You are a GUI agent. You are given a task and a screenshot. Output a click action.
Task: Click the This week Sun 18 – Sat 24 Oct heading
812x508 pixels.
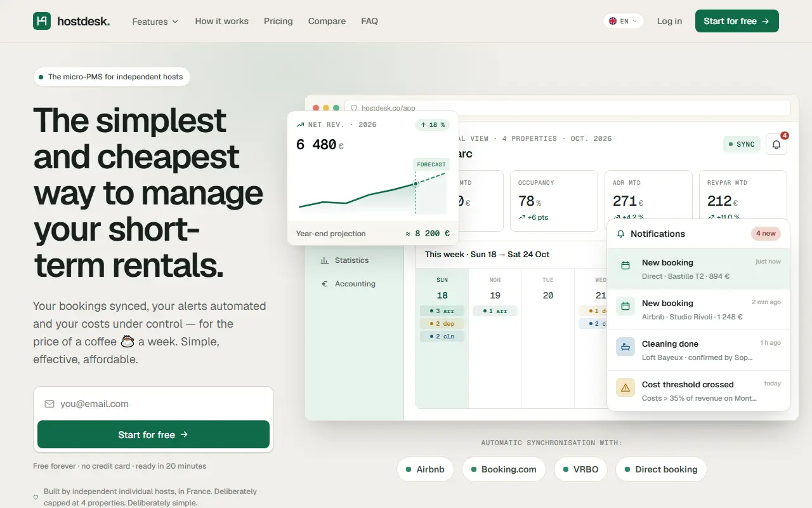point(487,255)
